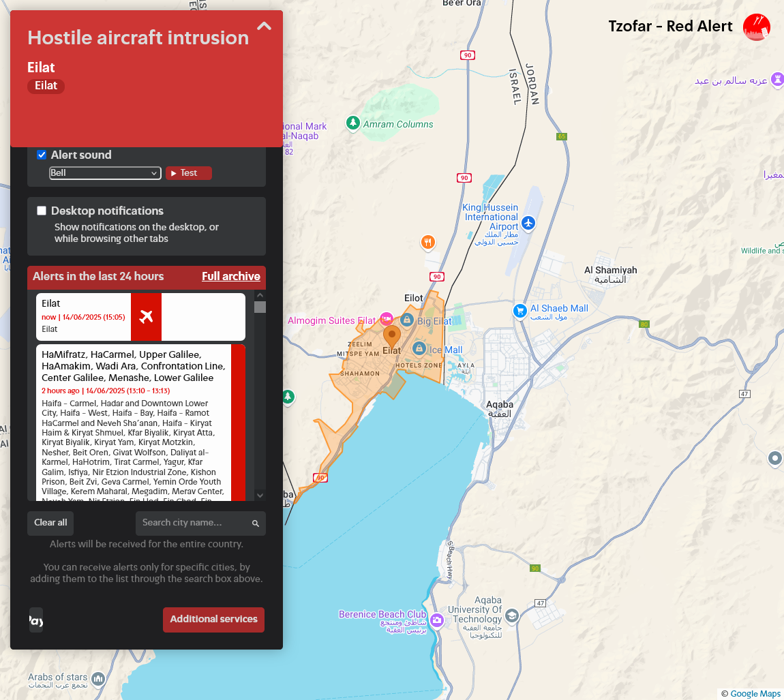This screenshot has width=784, height=700.
Task: Click the Ice Mall shopping marker
Action: pyautogui.click(x=419, y=348)
